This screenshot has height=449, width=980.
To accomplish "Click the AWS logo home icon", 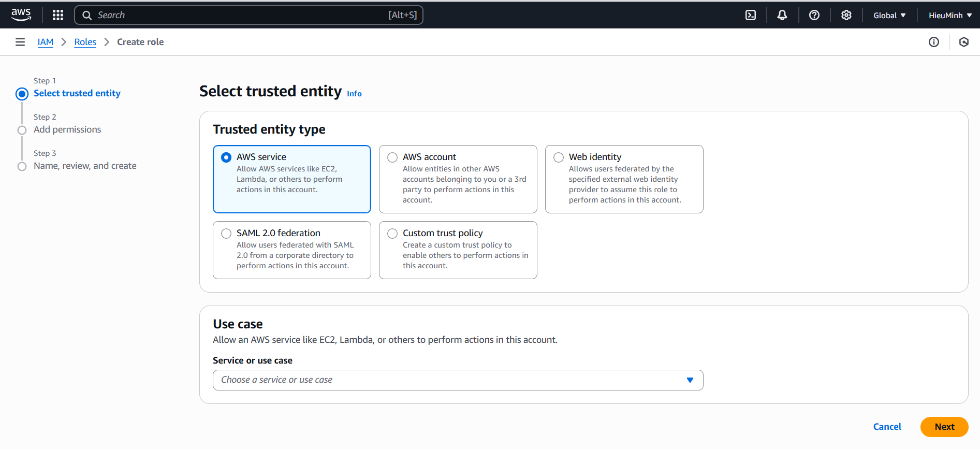I will (x=21, y=15).
